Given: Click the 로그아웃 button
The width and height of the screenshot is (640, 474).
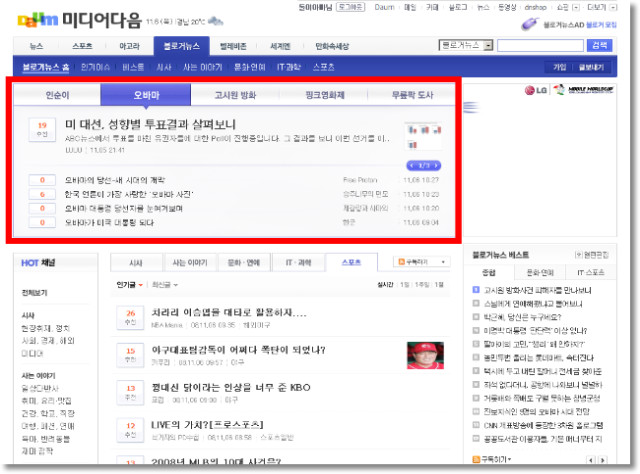Looking at the screenshot, I should click(x=350, y=7).
